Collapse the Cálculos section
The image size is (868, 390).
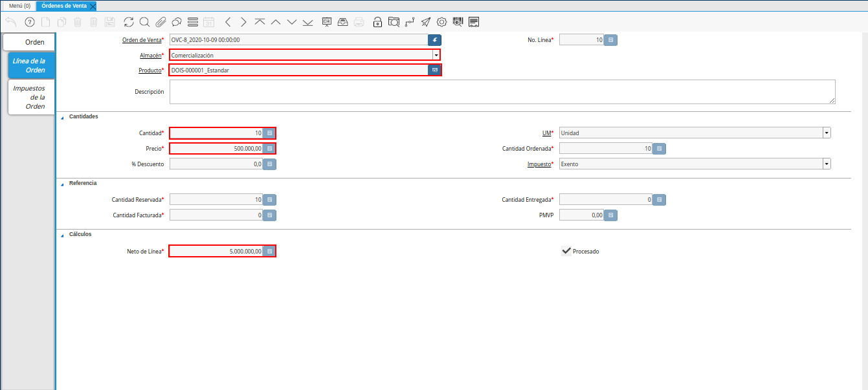(63, 235)
